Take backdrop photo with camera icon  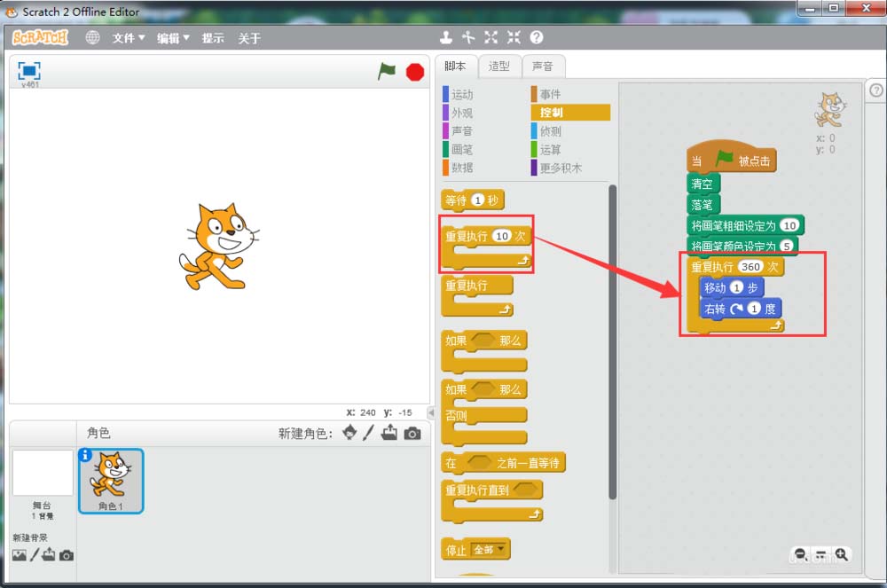coord(67,556)
